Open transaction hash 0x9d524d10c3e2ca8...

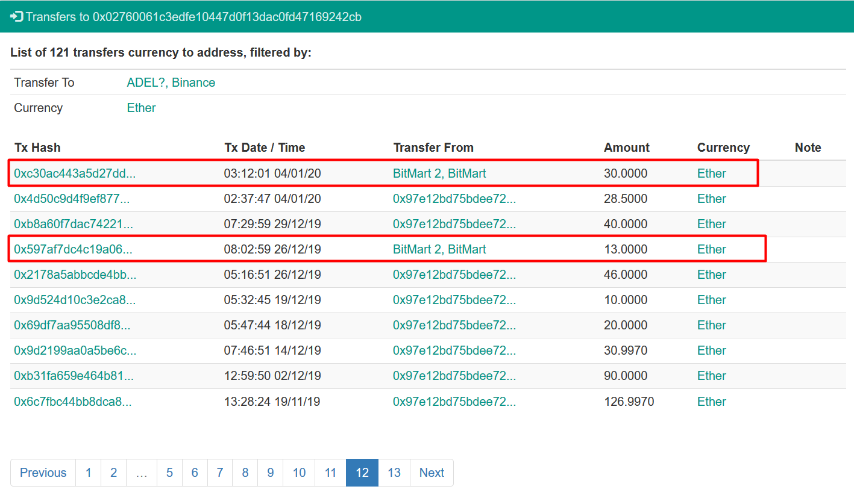pyautogui.click(x=75, y=300)
